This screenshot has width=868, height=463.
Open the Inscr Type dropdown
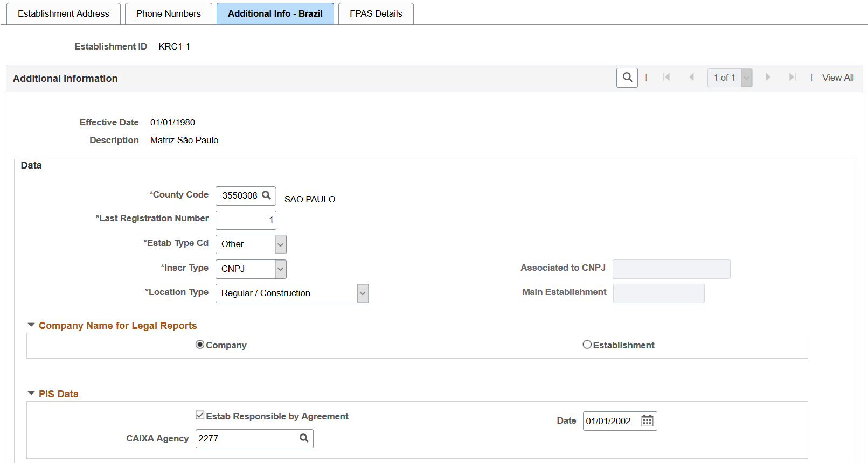pyautogui.click(x=251, y=269)
